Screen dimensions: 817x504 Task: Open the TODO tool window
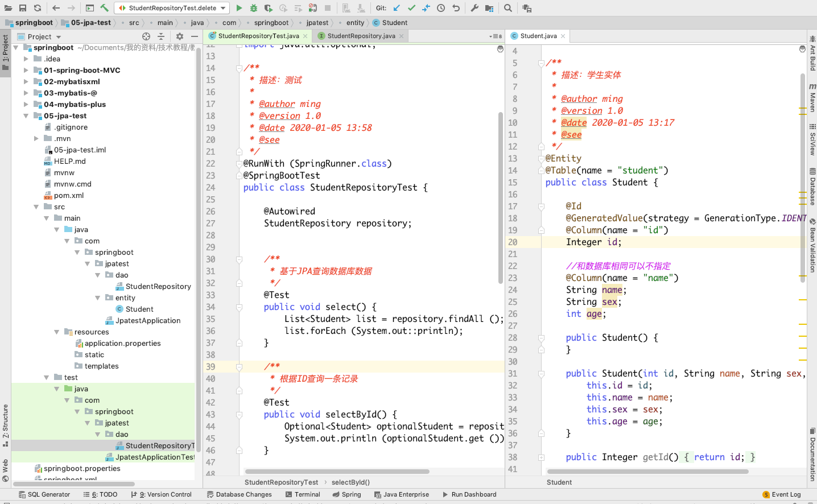pos(100,494)
